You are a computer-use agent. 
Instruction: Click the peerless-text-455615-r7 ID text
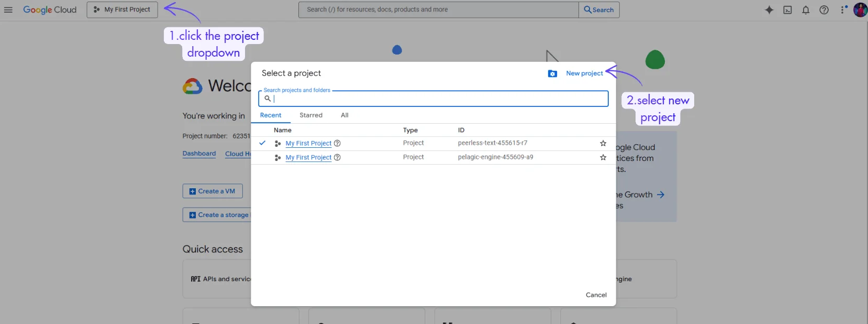click(x=493, y=143)
